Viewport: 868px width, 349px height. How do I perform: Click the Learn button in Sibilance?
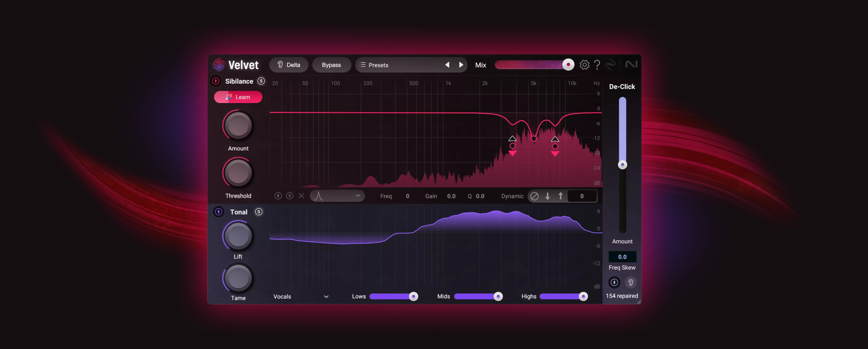[238, 97]
